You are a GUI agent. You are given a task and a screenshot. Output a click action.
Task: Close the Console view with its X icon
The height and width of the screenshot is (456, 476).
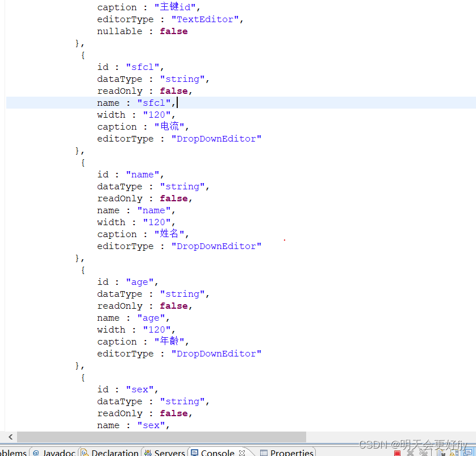coord(241,453)
